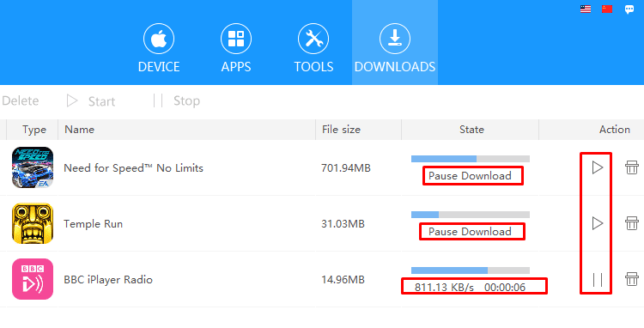The width and height of the screenshot is (644, 328).
Task: Click Delete in the toolbar
Action: click(x=20, y=100)
